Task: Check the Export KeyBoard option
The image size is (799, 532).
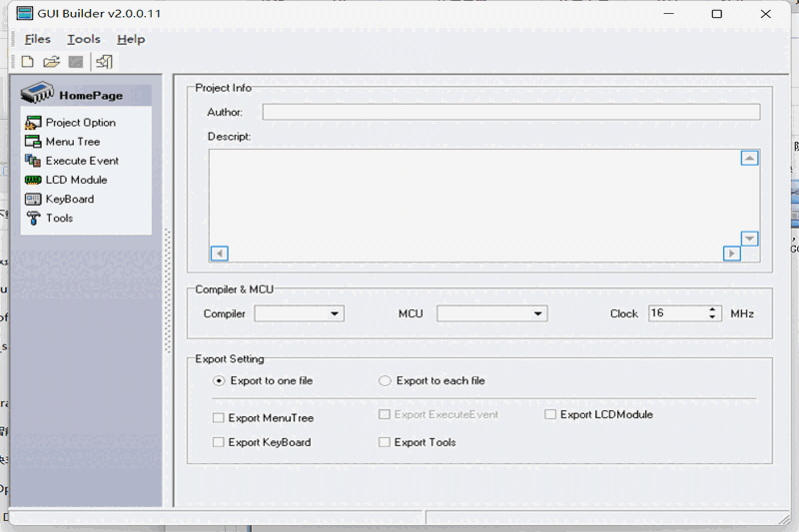Action: coord(218,442)
